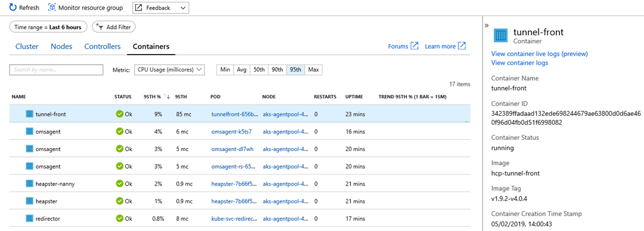Change the Time range Last 6 hours filter
The image size is (644, 231).
pyautogui.click(x=49, y=27)
